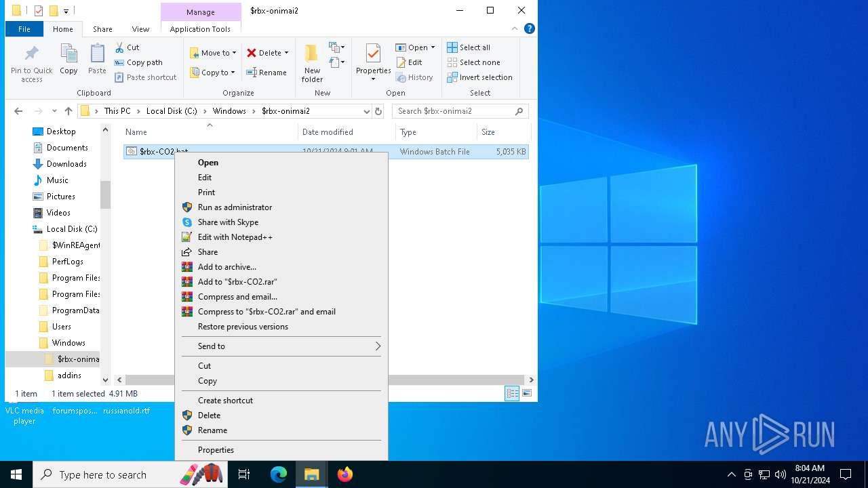The width and height of the screenshot is (868, 488).
Task: Click Select none in ribbon
Action: coord(473,62)
